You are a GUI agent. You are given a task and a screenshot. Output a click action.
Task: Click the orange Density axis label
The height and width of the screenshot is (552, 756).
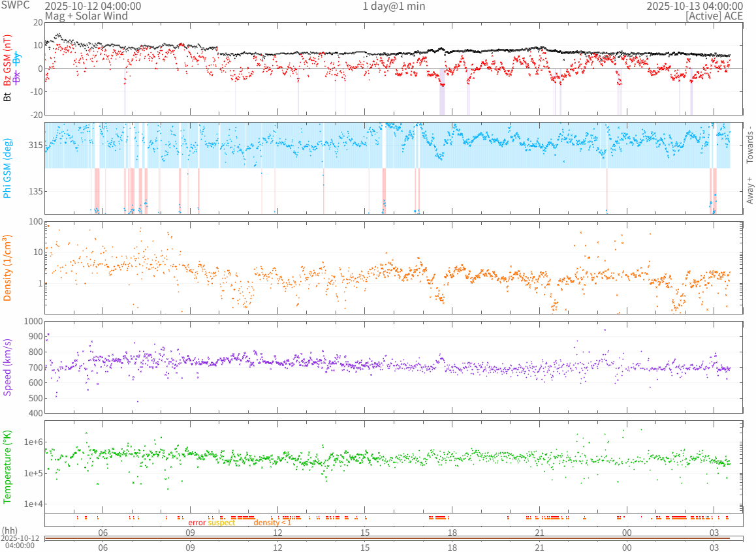point(7,268)
